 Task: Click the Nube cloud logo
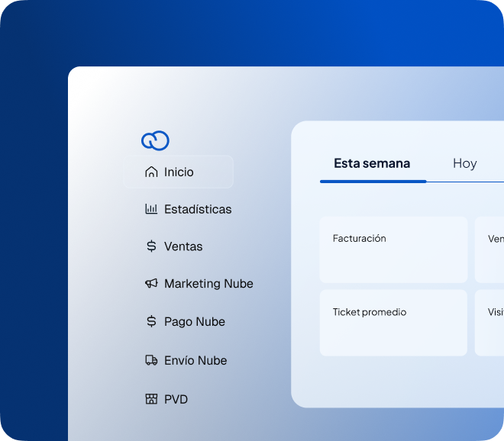click(x=155, y=140)
